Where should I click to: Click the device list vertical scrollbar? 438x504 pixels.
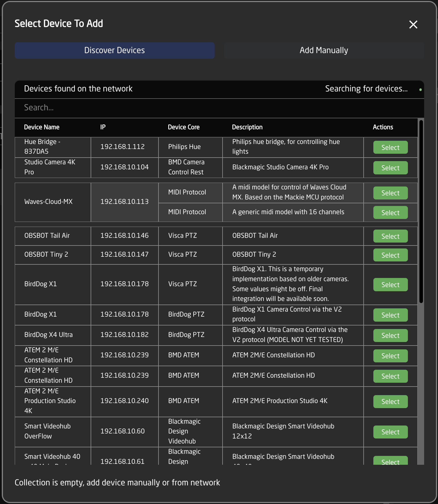pyautogui.click(x=421, y=211)
